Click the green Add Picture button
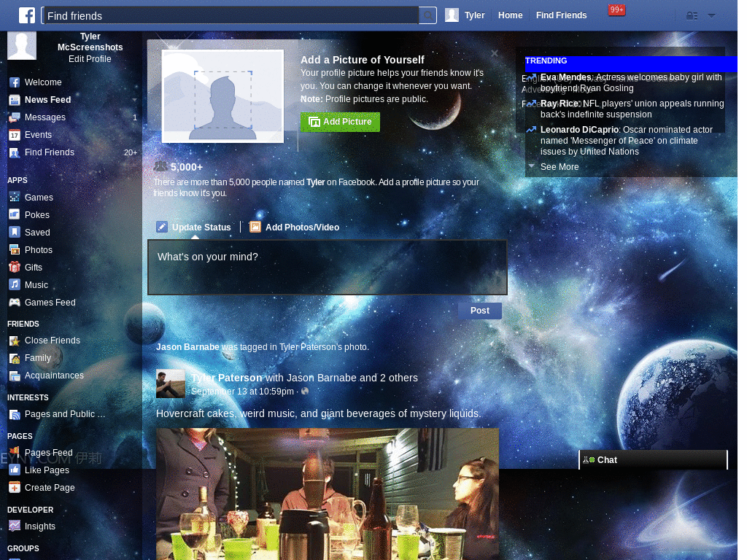Viewport: 747px width, 560px height. (340, 122)
